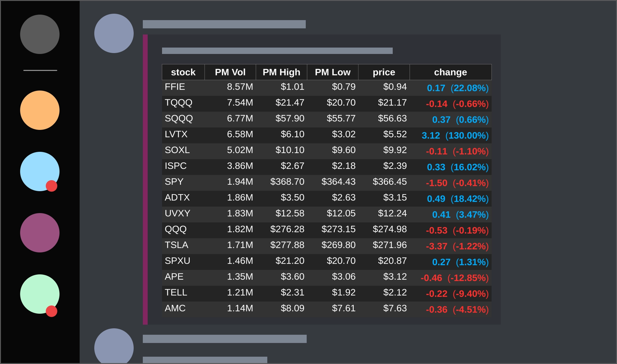Click the PM Vol column header
This screenshot has width=617, height=364.
point(230,72)
